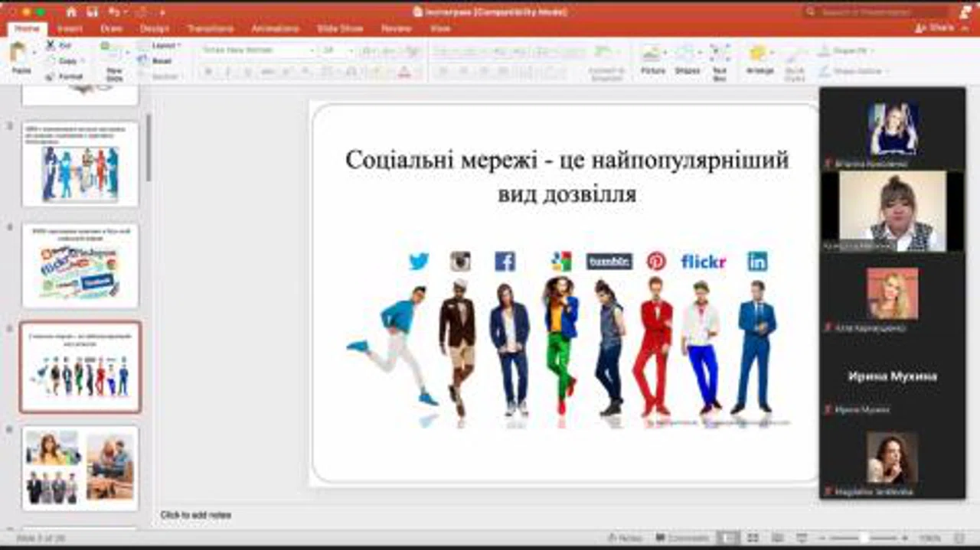
Task: Apply italic formatting
Action: tap(227, 72)
